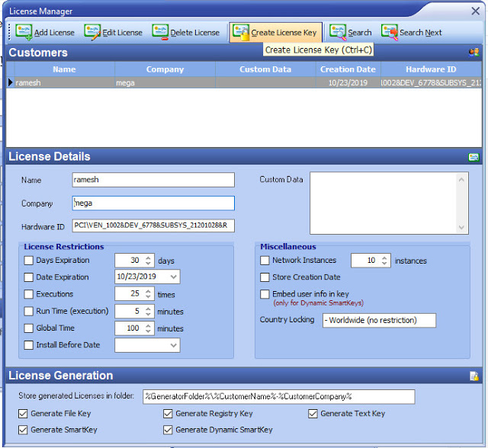Viewport: 488px width, 448px height.
Task: Enable the Global Time checkbox
Action: click(x=29, y=328)
